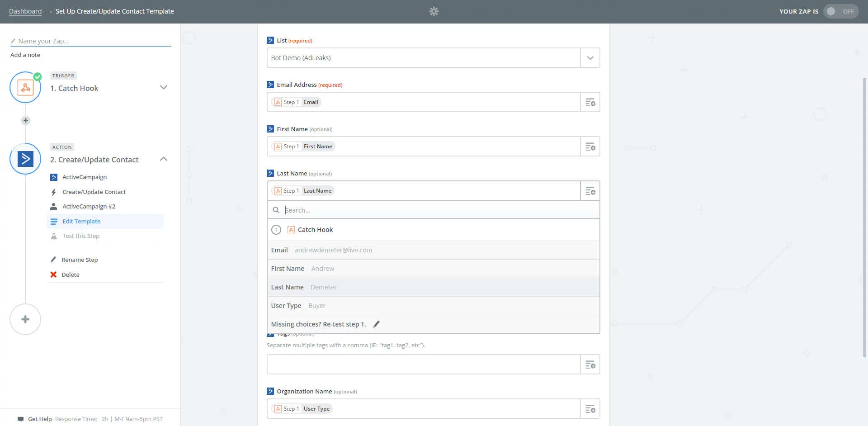868x426 pixels.
Task: Click the page vertical scrollbar
Action: click(x=864, y=217)
